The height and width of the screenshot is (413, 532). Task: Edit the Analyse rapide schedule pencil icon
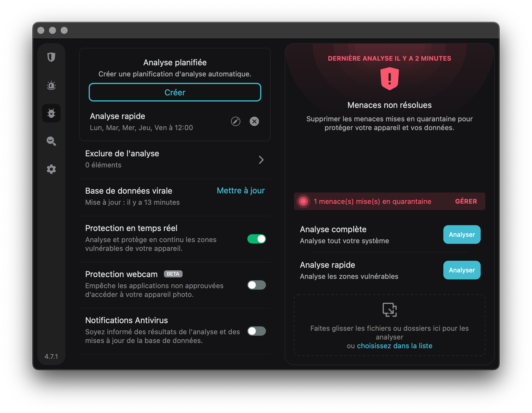236,121
